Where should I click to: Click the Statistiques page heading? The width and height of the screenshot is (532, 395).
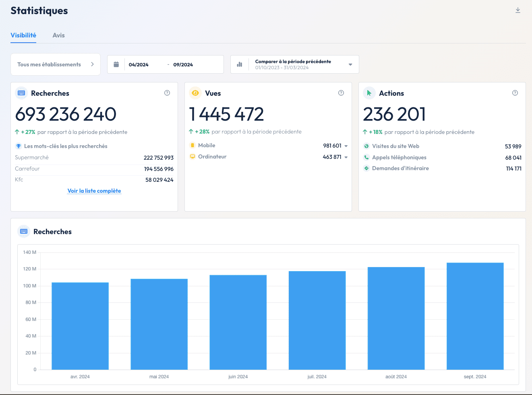39,11
